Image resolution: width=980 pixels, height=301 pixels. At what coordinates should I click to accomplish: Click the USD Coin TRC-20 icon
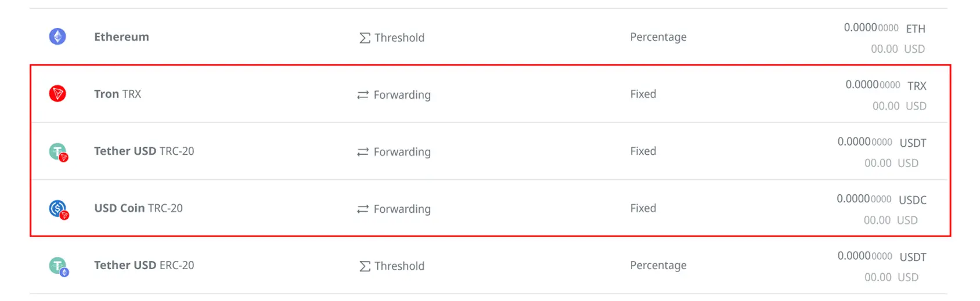click(x=58, y=209)
